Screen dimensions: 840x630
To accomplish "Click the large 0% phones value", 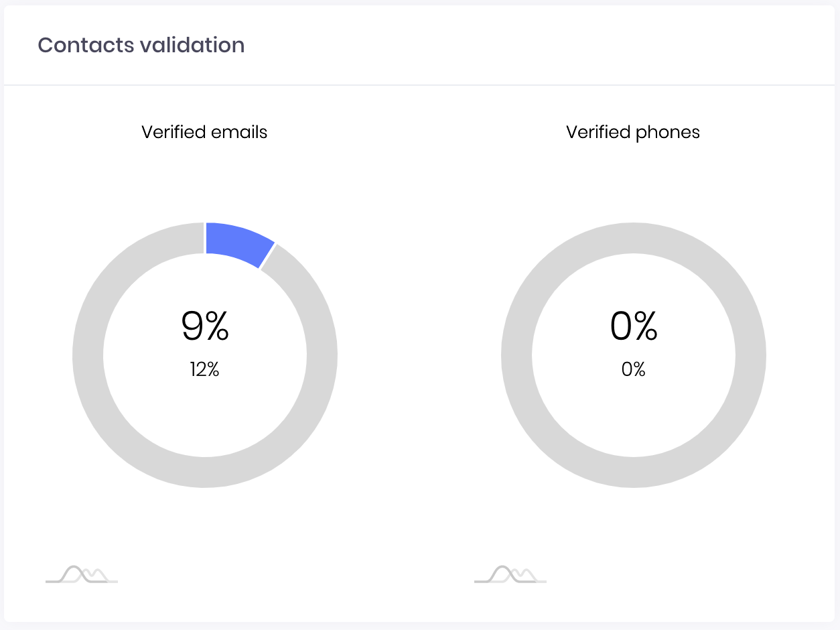I will 634,326.
